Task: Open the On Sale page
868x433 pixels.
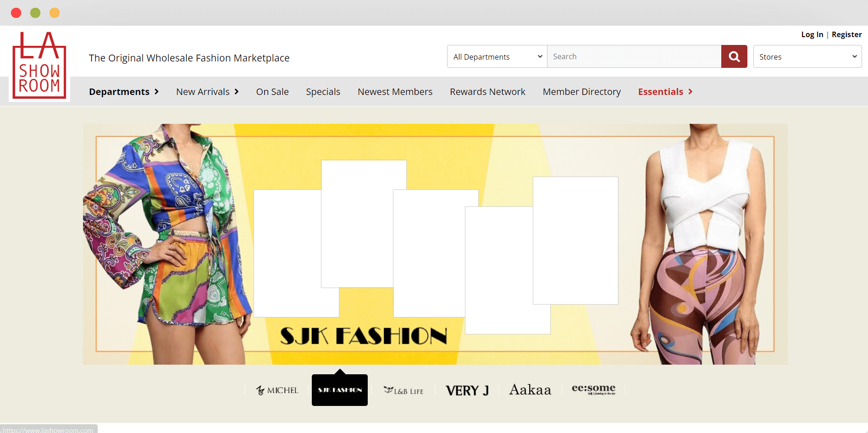Action: 272,92
